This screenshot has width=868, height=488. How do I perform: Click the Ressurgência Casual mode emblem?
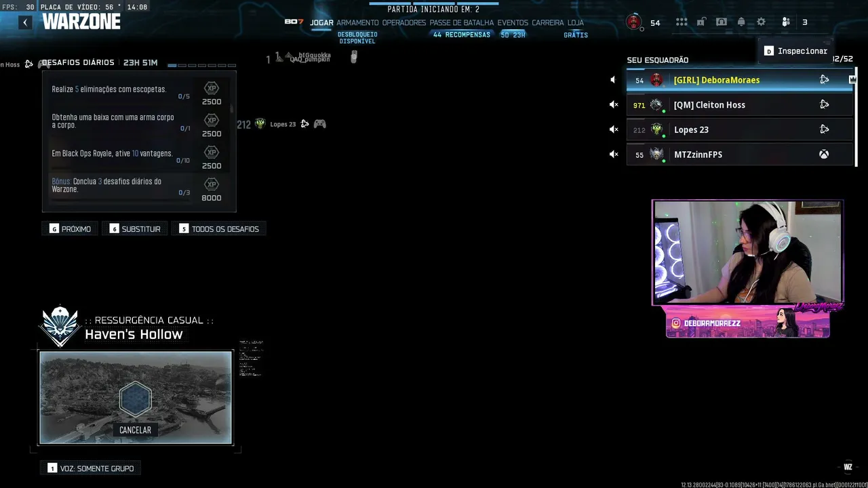tap(60, 327)
